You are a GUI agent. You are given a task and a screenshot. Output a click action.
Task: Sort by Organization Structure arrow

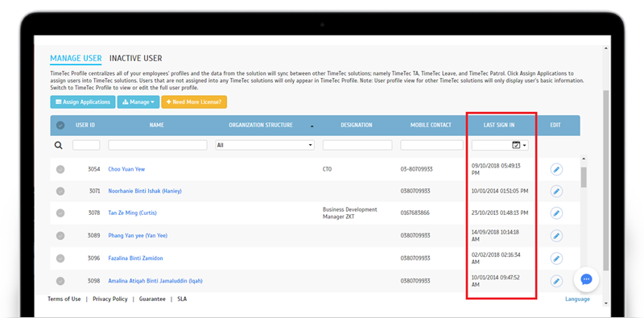pyautogui.click(x=312, y=126)
